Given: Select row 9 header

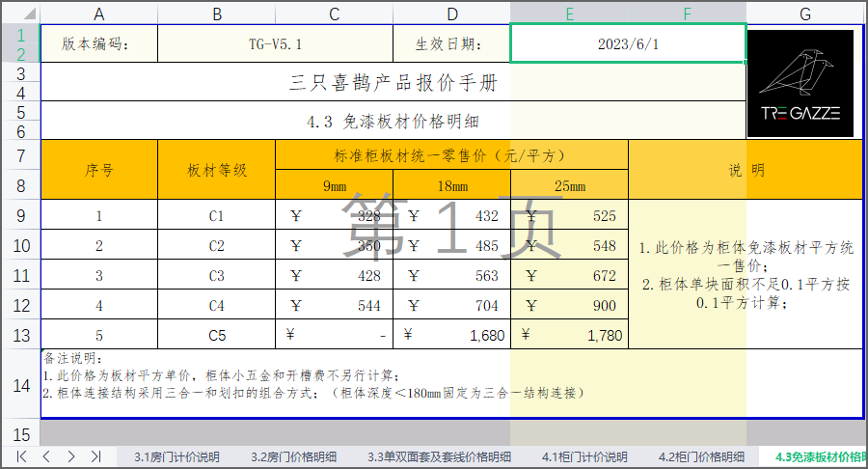Looking at the screenshot, I should (20, 215).
